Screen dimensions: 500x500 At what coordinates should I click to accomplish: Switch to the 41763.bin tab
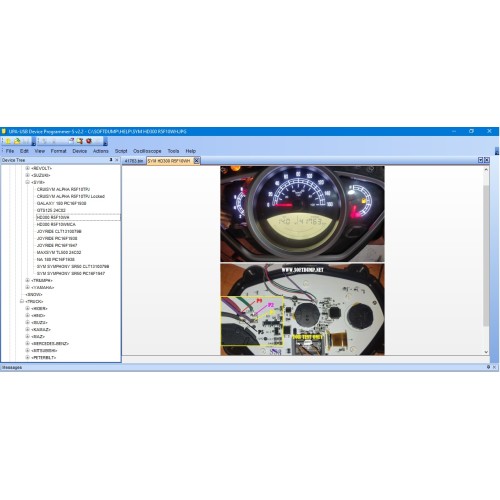(134, 161)
